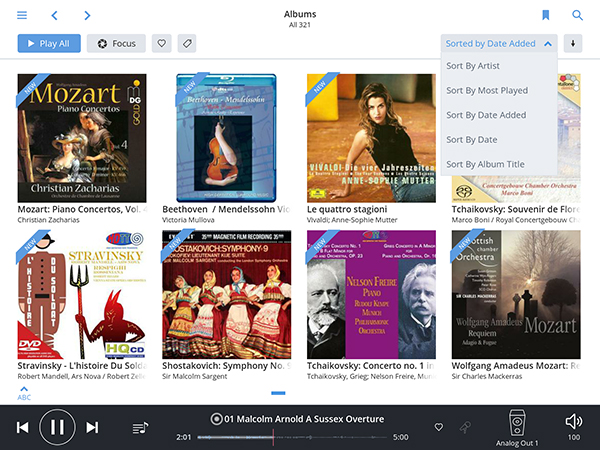
Task: Click the Sir Charles Mackerras artist link
Action: click(487, 377)
